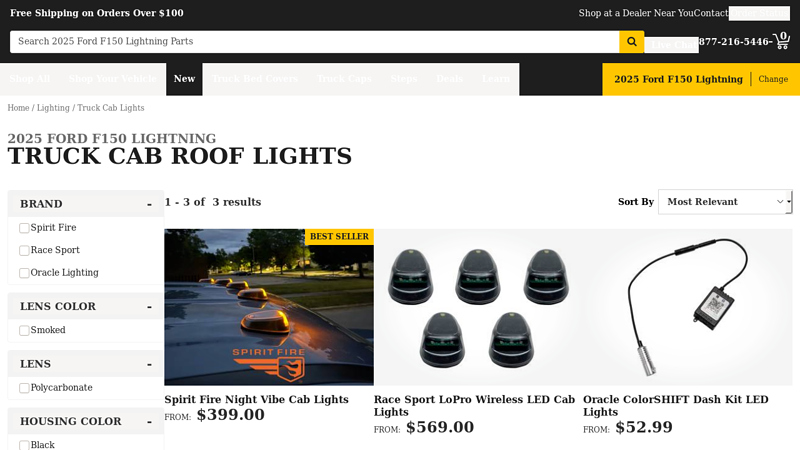The width and height of the screenshot is (800, 450).
Task: Open the Spirit Fire Night Vibe product image
Action: pyautogui.click(x=269, y=307)
